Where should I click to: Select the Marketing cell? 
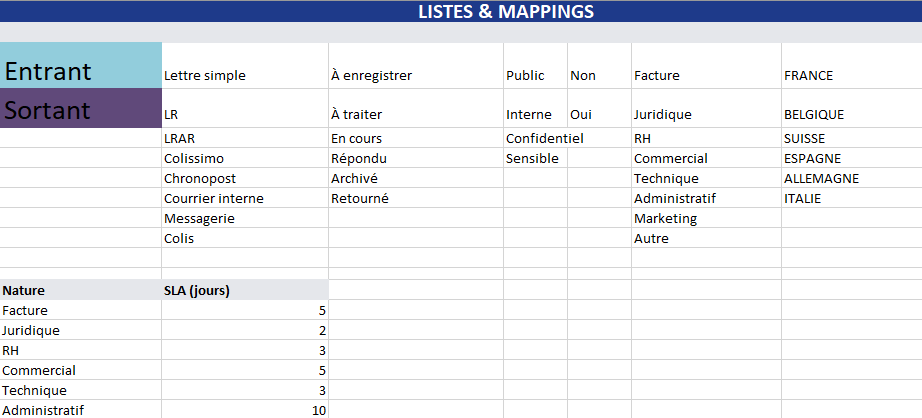click(x=705, y=219)
